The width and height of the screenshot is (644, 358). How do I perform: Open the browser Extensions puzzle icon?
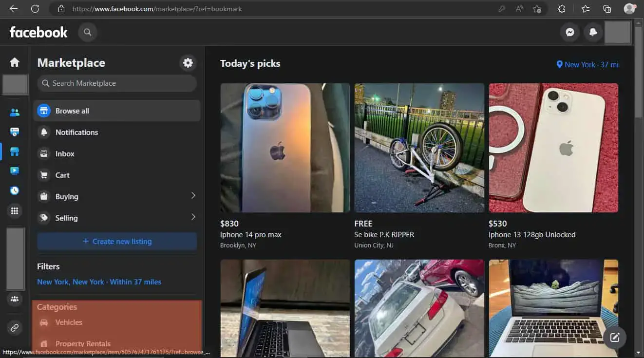562,9
